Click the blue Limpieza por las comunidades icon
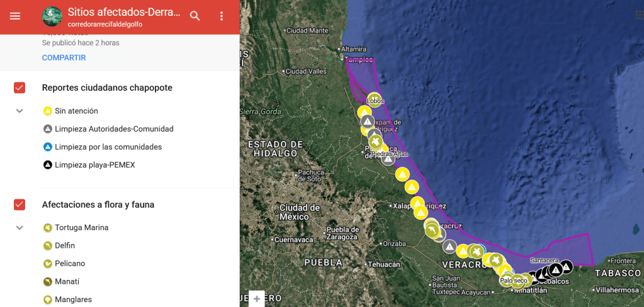The width and height of the screenshot is (644, 307). [47, 147]
